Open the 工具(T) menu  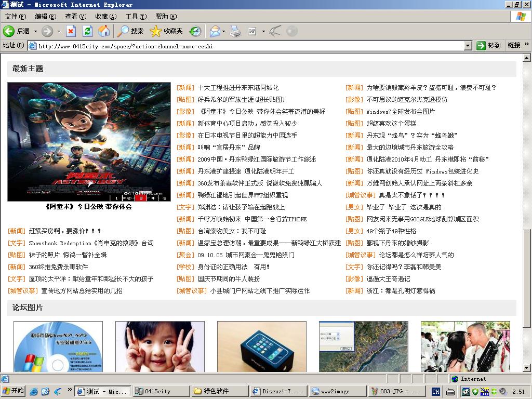pyautogui.click(x=136, y=16)
